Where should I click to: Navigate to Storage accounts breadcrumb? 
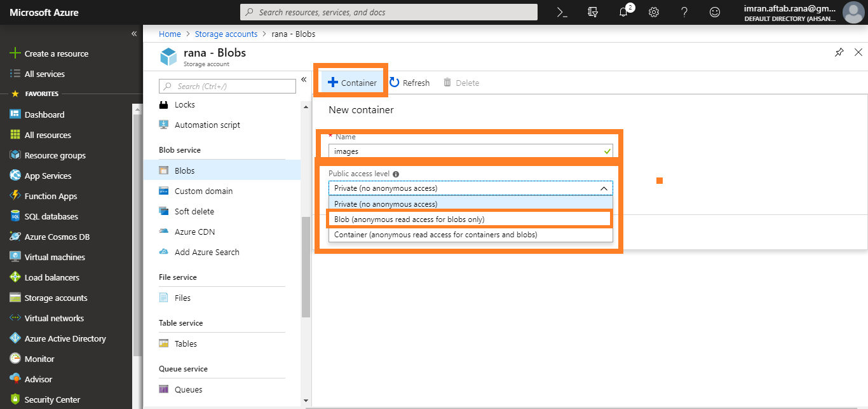click(226, 34)
